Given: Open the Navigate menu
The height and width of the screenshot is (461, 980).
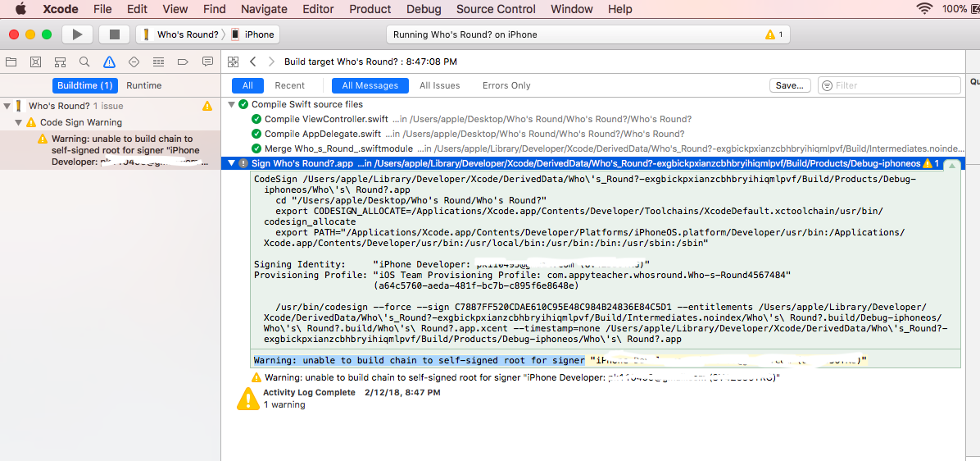Looking at the screenshot, I should pos(265,9).
